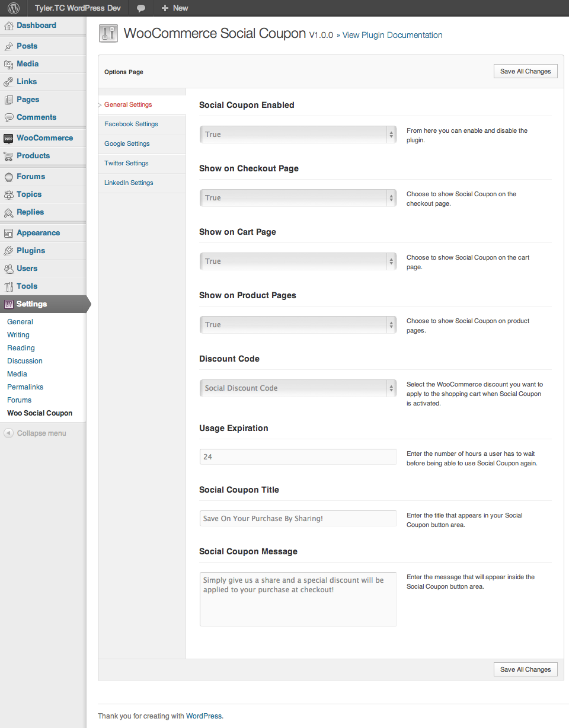Open the Show on Checkout Page dropdown
The image size is (569, 728).
pos(298,198)
